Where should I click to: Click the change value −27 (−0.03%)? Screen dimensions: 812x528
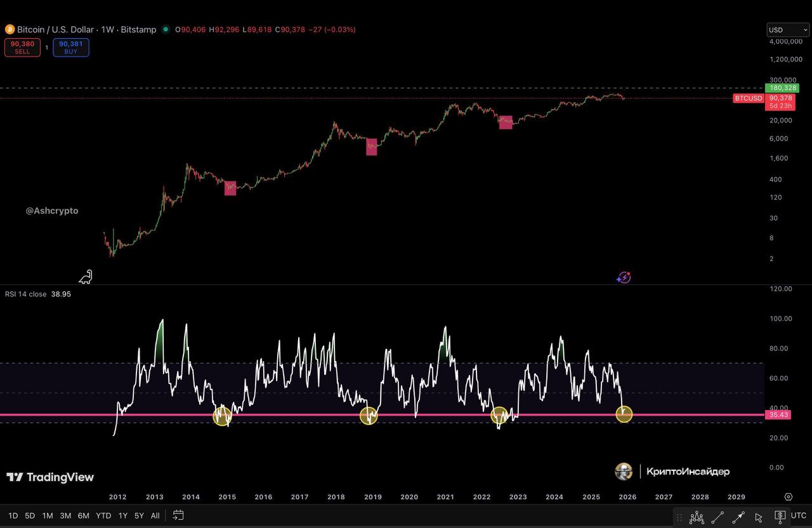tap(332, 30)
